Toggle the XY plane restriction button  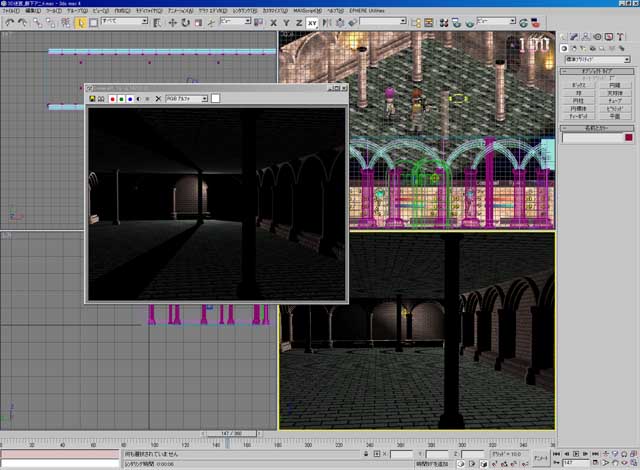[312, 23]
